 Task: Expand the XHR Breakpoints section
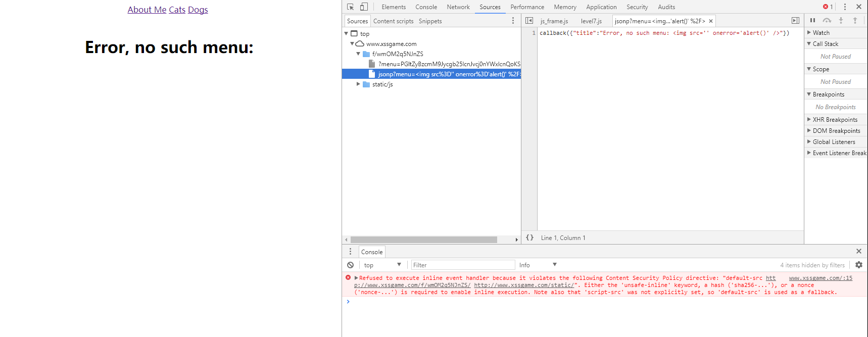coord(835,120)
